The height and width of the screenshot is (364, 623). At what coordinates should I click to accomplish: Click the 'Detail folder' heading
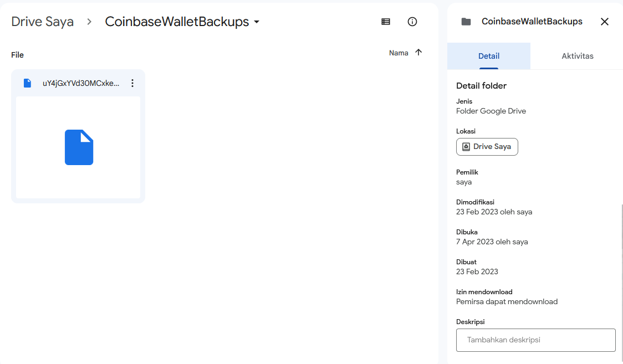(481, 86)
